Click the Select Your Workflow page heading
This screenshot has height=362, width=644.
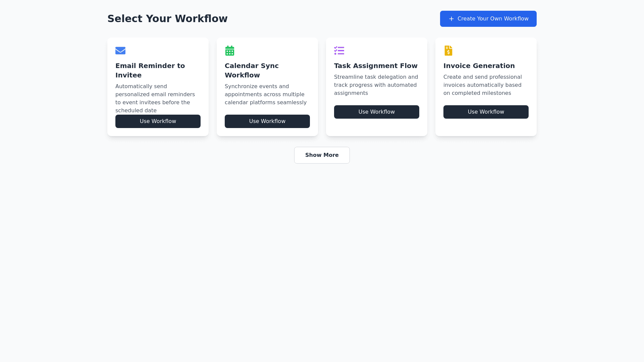coord(167,19)
